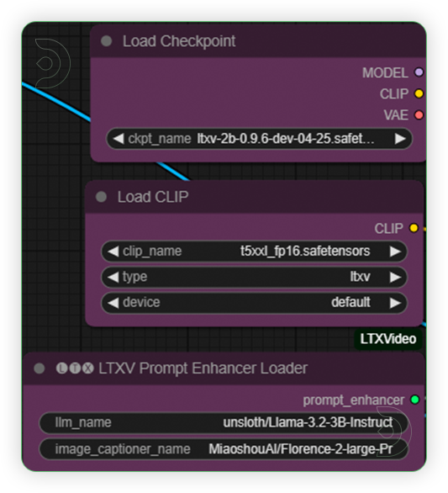Click the image_captioner_name text field

(224, 449)
